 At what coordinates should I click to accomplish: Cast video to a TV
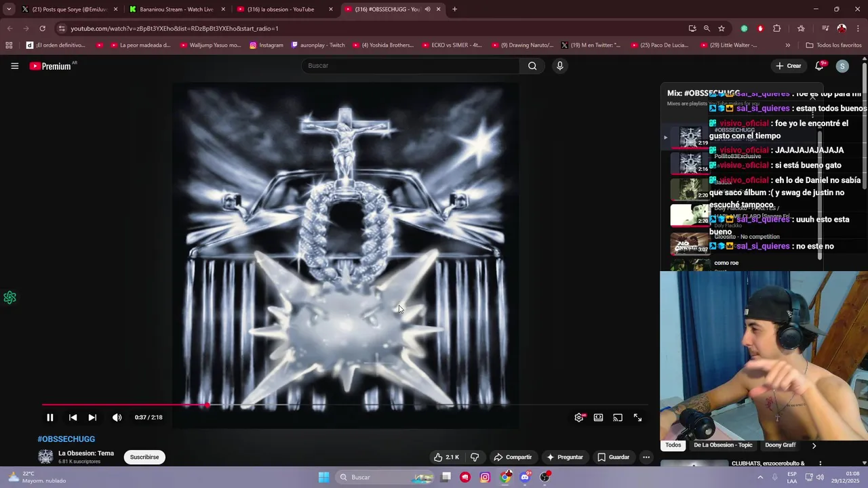618,418
